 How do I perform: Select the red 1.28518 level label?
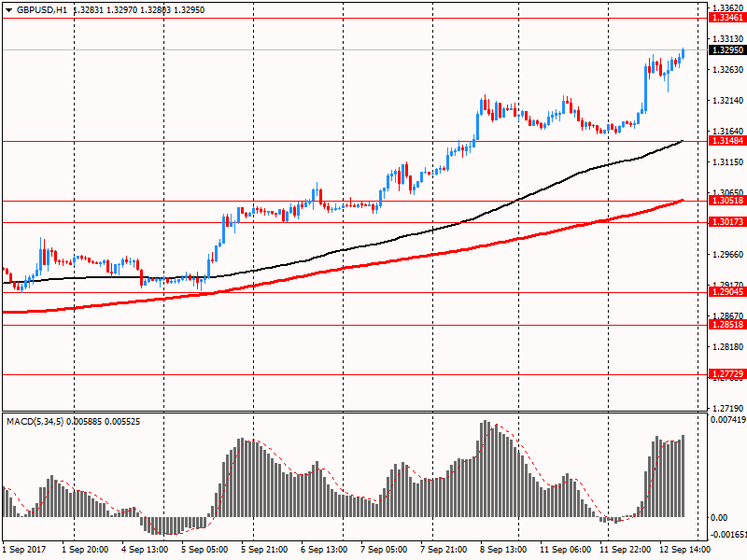pos(727,325)
